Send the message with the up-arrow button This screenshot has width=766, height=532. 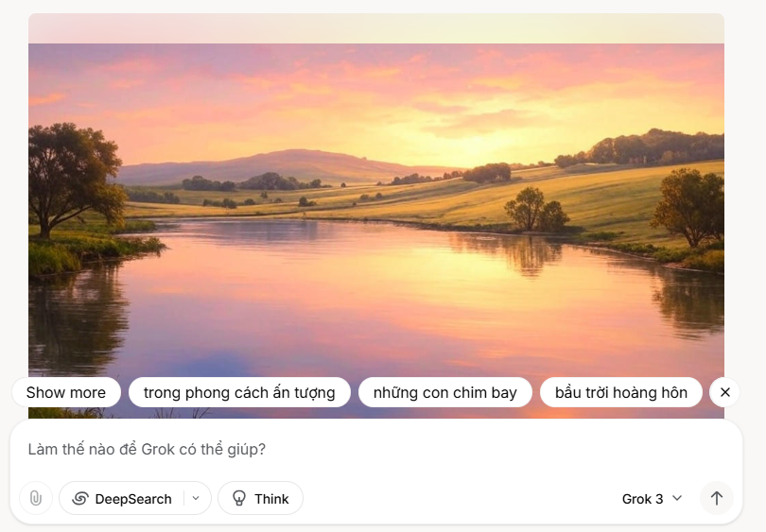click(716, 498)
